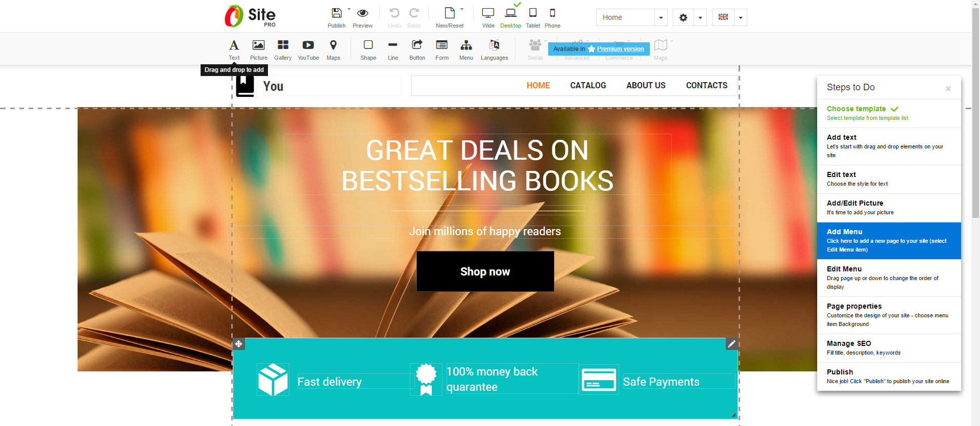This screenshot has height=426, width=980.
Task: Pick the YouTube element icon
Action: (308, 45)
